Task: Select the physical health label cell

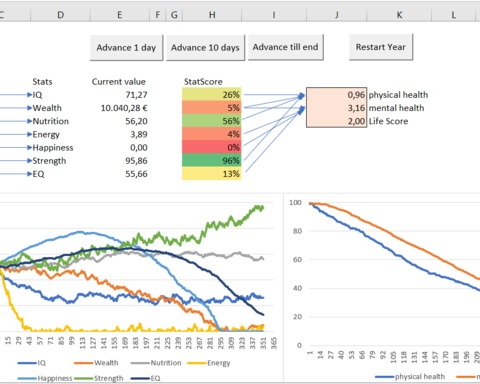Action: point(398,95)
